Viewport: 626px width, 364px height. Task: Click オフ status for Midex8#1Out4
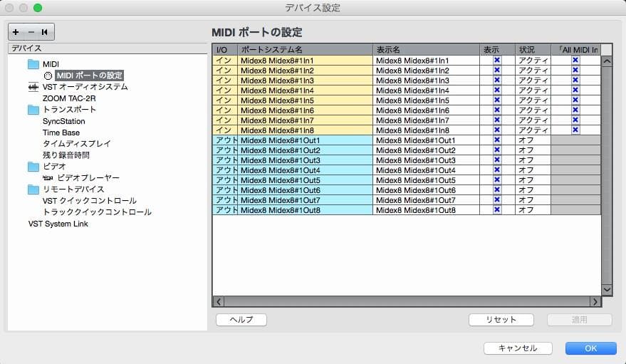(x=533, y=170)
